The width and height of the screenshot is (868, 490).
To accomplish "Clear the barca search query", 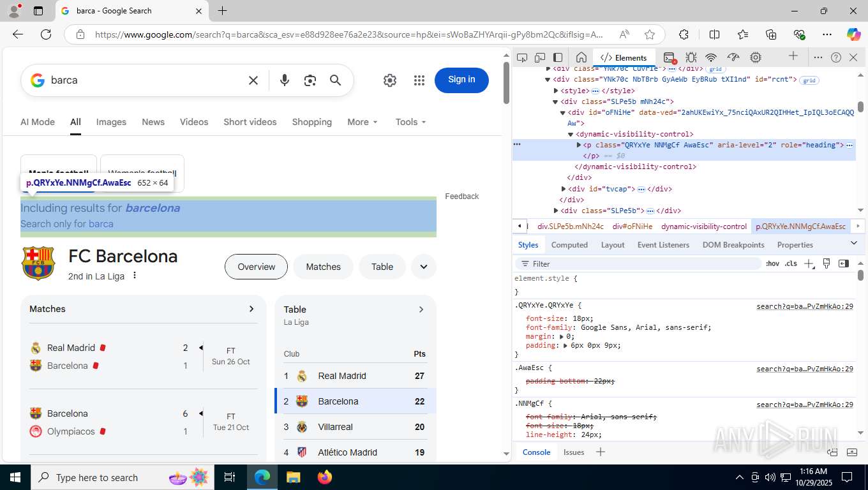I will [253, 80].
